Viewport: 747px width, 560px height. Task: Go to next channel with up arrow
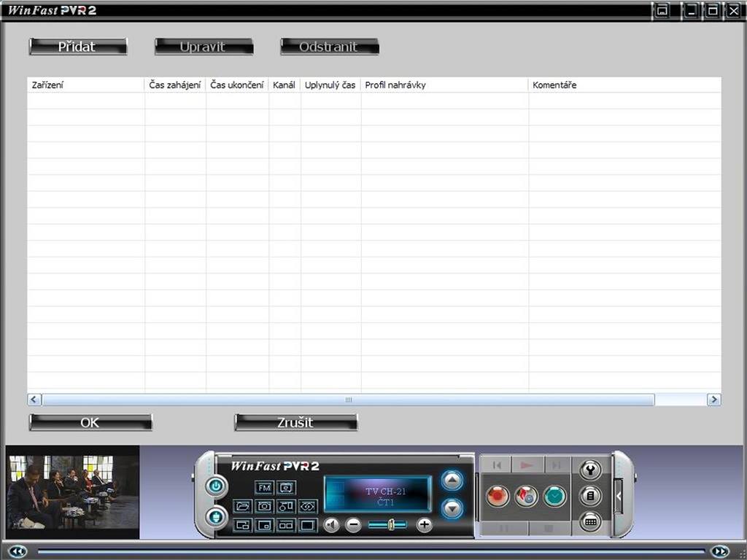452,481
